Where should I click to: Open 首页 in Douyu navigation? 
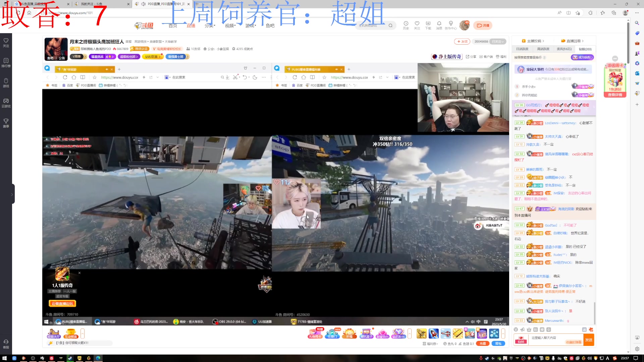pos(173,26)
